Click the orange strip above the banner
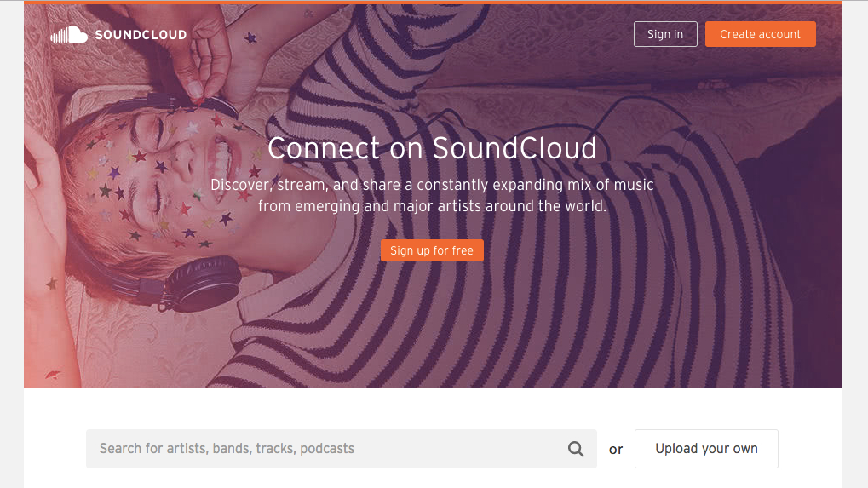Viewport: 868px width, 488px height. point(432,3)
